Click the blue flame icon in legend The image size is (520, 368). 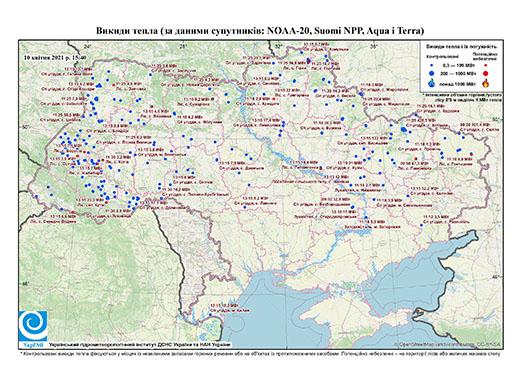(432, 83)
